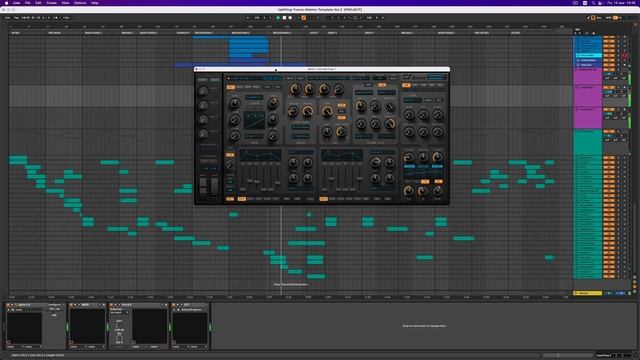Click the oscillator waveform display in synth
640x360 pixels.
[x=254, y=121]
